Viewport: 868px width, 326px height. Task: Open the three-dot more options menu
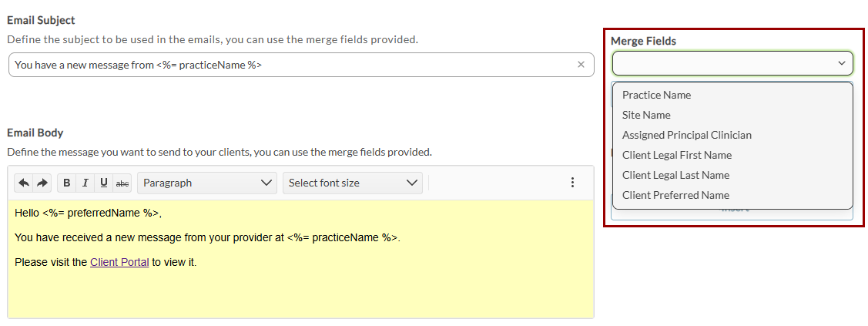pos(572,183)
